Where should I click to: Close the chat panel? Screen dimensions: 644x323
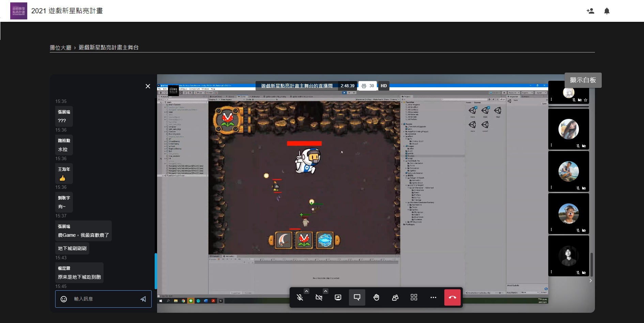pyautogui.click(x=148, y=86)
